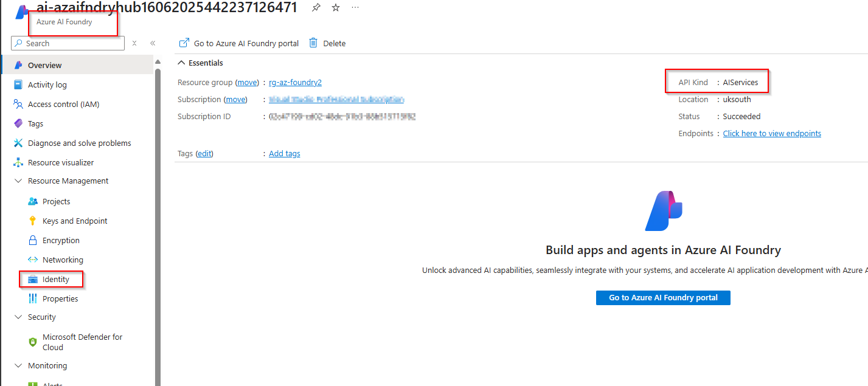Collapse the sidebar using the double chevron
Viewport: 868px width, 386px height.
[153, 43]
